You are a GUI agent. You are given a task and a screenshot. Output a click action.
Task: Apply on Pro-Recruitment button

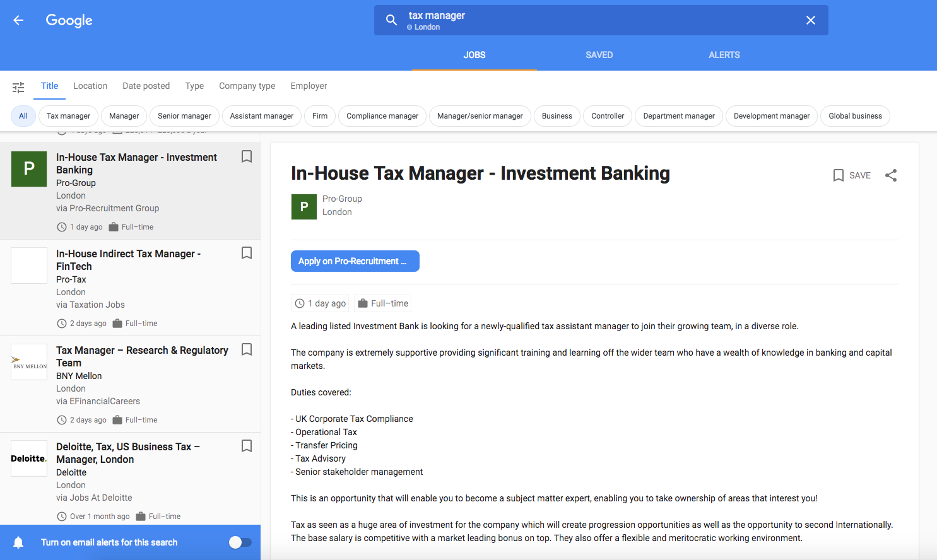coord(355,261)
